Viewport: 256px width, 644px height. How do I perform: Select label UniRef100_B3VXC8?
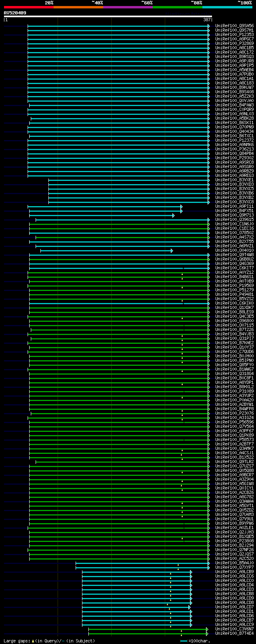(x=234, y=202)
